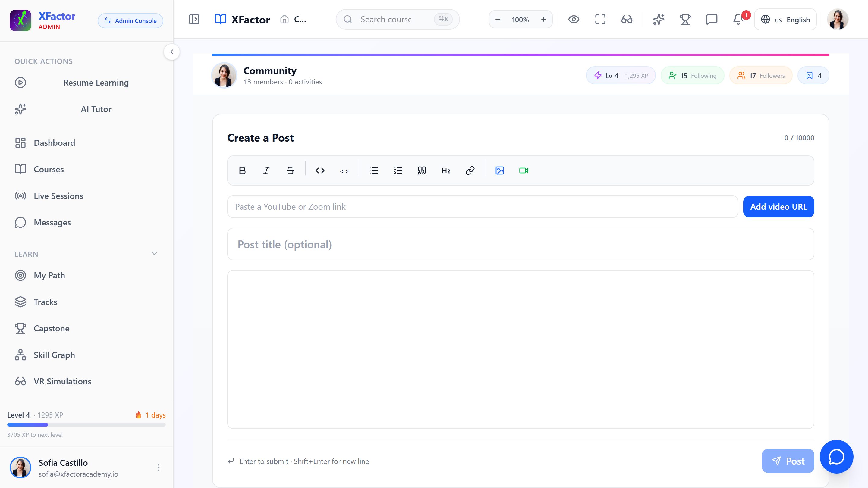Open profile avatar menu in header
The image size is (868, 488).
pyautogui.click(x=837, y=19)
